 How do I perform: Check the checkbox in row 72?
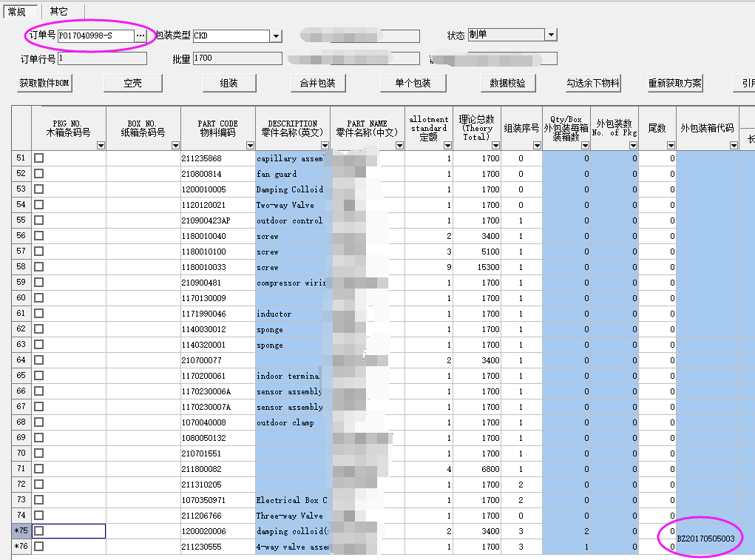39,485
